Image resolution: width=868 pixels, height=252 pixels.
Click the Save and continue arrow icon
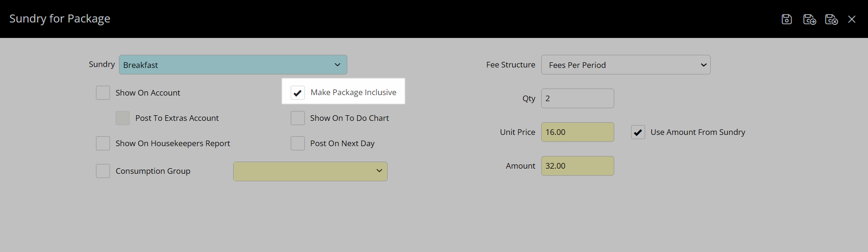point(809,19)
